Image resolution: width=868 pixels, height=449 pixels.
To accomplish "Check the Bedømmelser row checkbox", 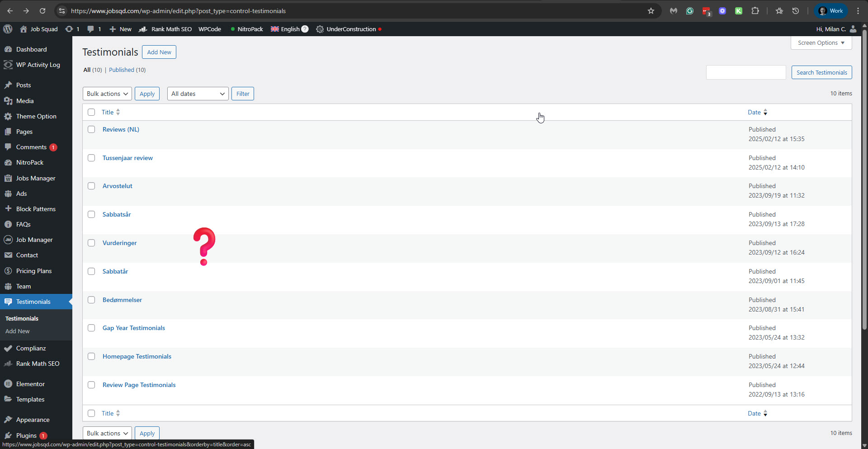I will tap(91, 300).
